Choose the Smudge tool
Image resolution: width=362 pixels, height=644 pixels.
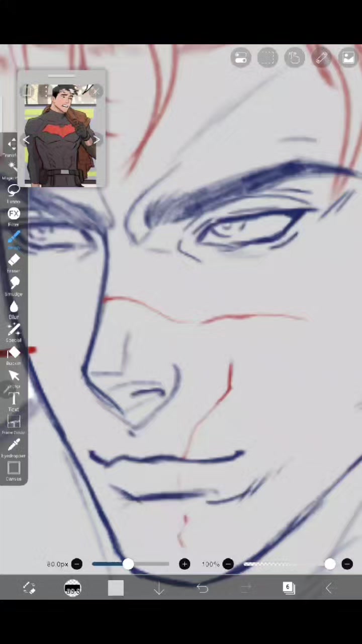(x=14, y=286)
